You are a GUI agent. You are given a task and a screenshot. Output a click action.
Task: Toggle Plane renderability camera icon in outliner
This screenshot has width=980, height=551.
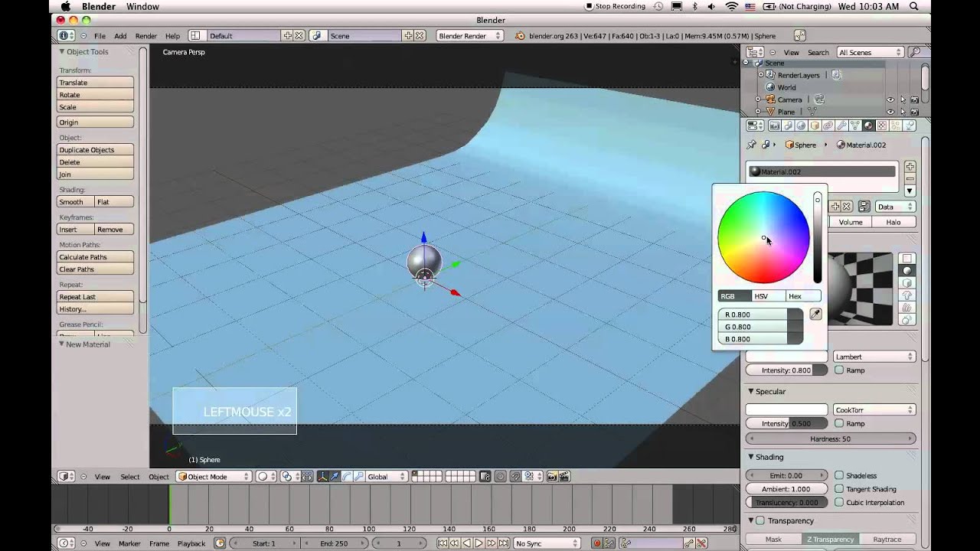[914, 112]
